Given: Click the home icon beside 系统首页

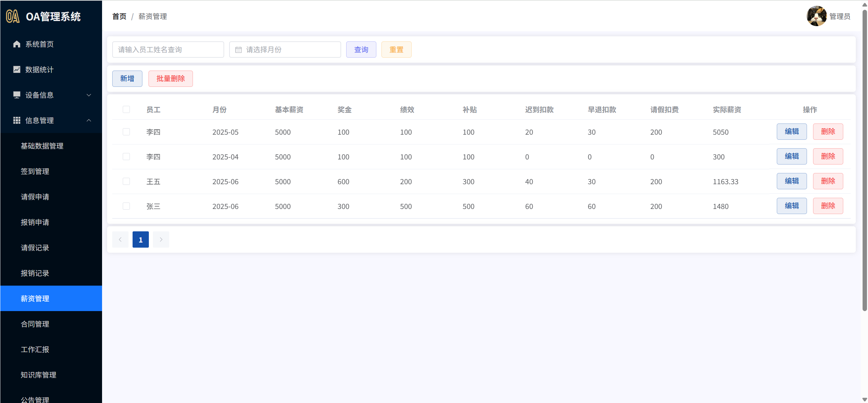Looking at the screenshot, I should point(17,44).
